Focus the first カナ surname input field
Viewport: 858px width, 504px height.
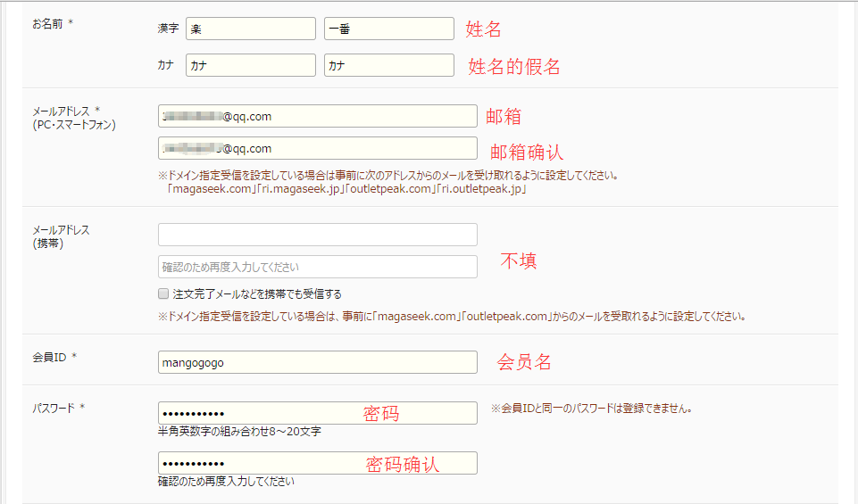tap(251, 65)
